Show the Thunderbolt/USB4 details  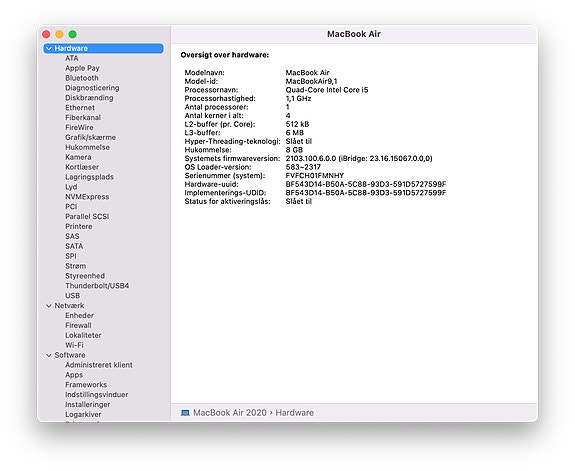[97, 286]
